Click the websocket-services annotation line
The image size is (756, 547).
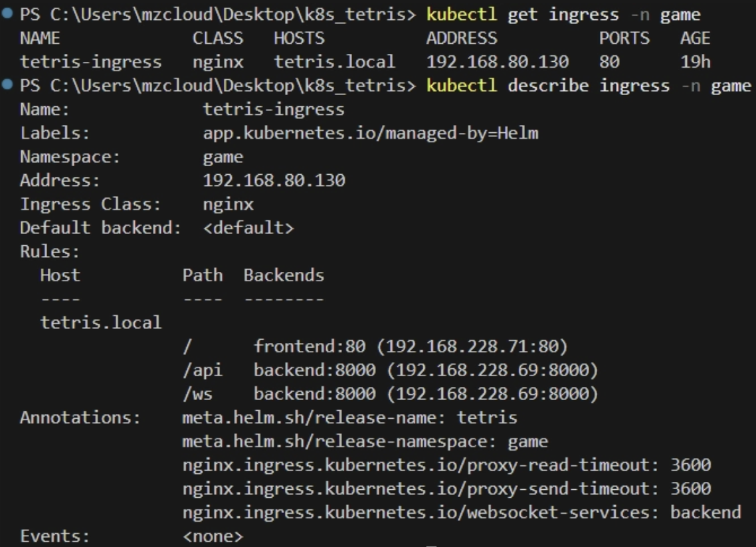461,512
